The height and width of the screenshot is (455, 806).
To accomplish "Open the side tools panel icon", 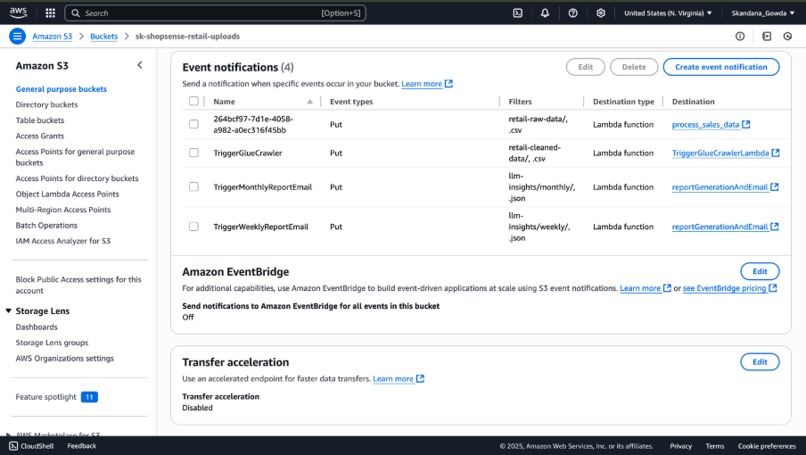I will tap(766, 36).
